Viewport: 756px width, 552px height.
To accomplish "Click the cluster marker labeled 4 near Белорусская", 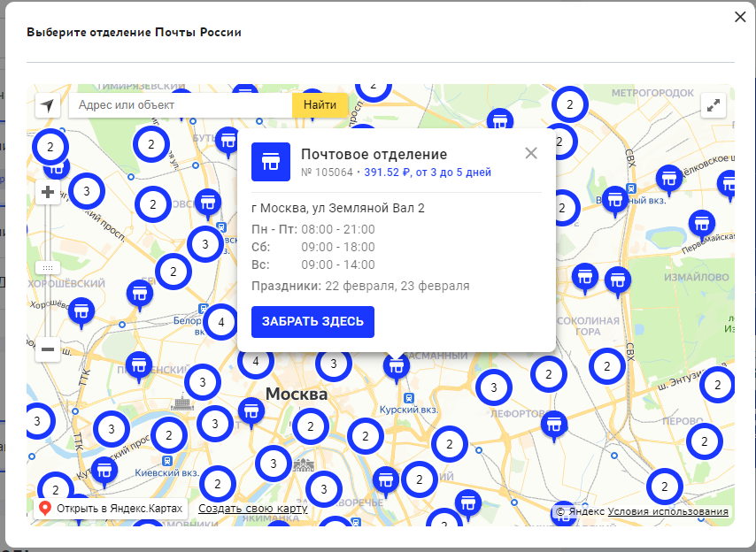I will (x=220, y=322).
